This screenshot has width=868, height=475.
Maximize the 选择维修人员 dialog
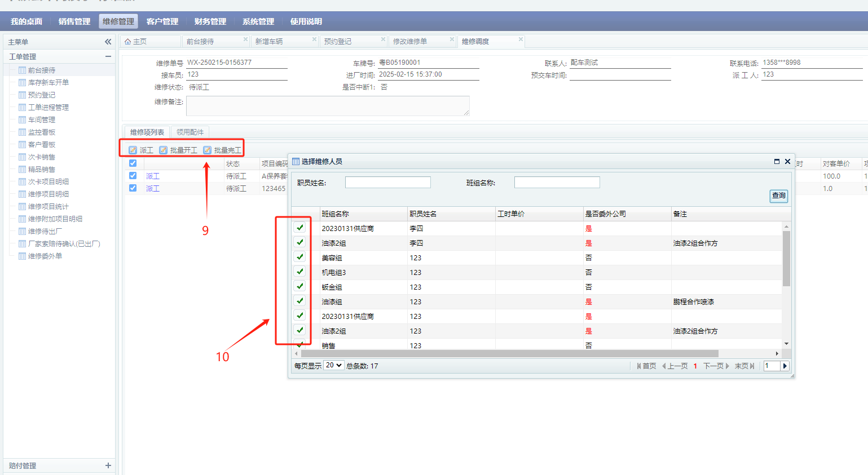pyautogui.click(x=777, y=162)
